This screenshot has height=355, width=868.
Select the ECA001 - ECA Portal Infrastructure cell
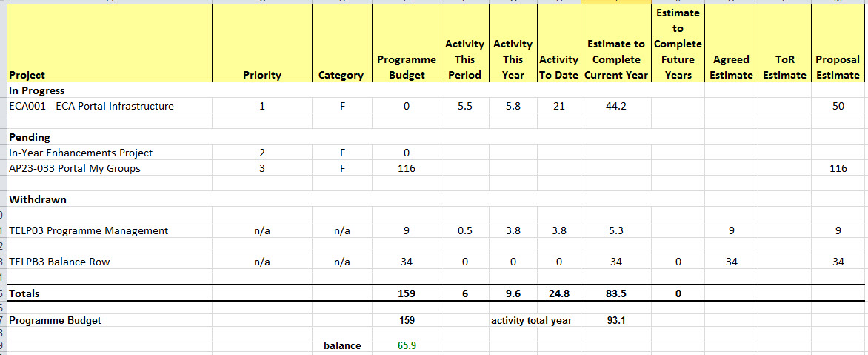tap(91, 106)
